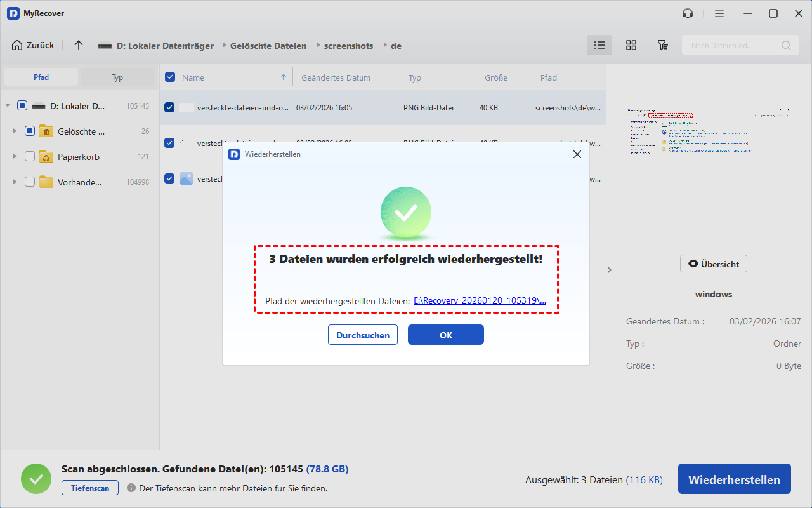Switch to grid thumbnail view
Viewport: 812px width, 508px height.
[x=631, y=45]
